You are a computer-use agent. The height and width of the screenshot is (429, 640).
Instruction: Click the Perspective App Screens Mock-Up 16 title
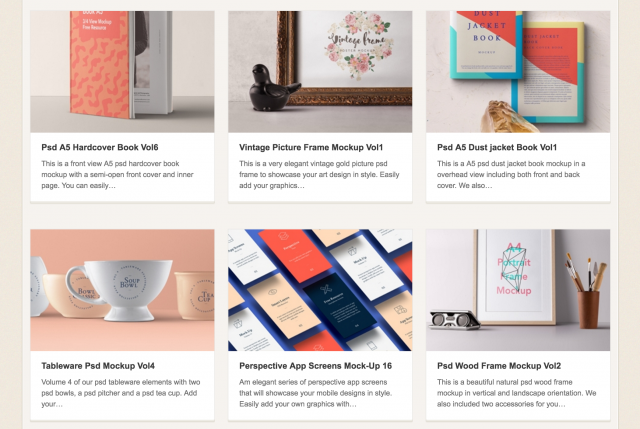coord(316,366)
